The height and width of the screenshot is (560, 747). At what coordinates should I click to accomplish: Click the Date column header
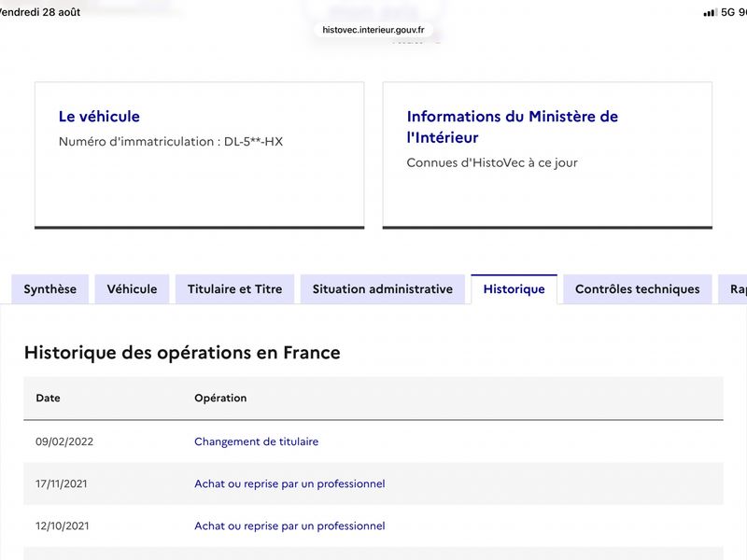pyautogui.click(x=49, y=399)
